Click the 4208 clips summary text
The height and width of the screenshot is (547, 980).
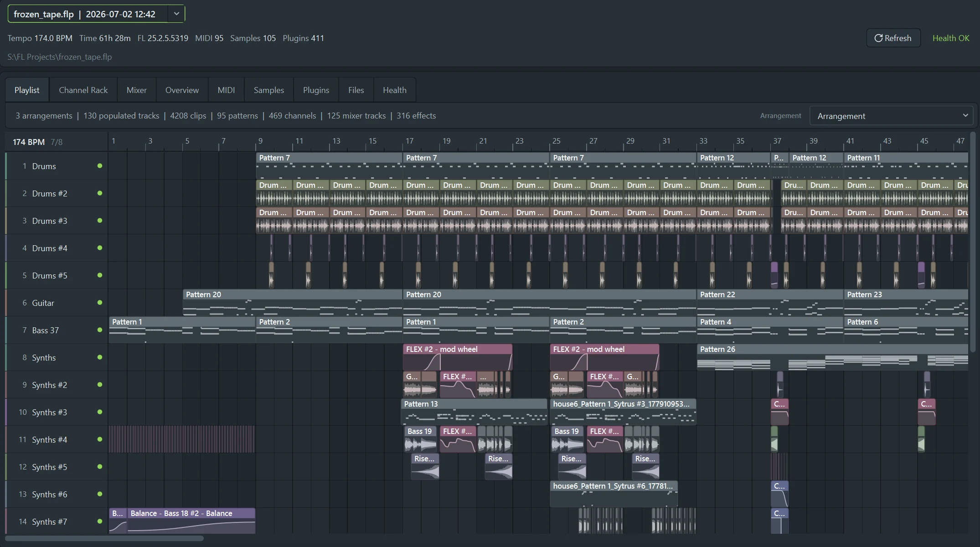click(188, 116)
